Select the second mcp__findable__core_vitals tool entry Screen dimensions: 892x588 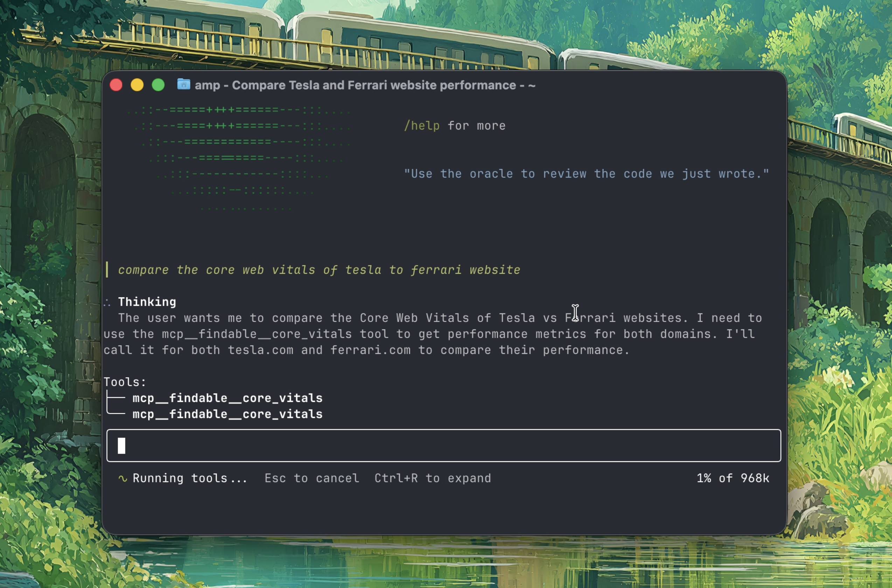(227, 414)
